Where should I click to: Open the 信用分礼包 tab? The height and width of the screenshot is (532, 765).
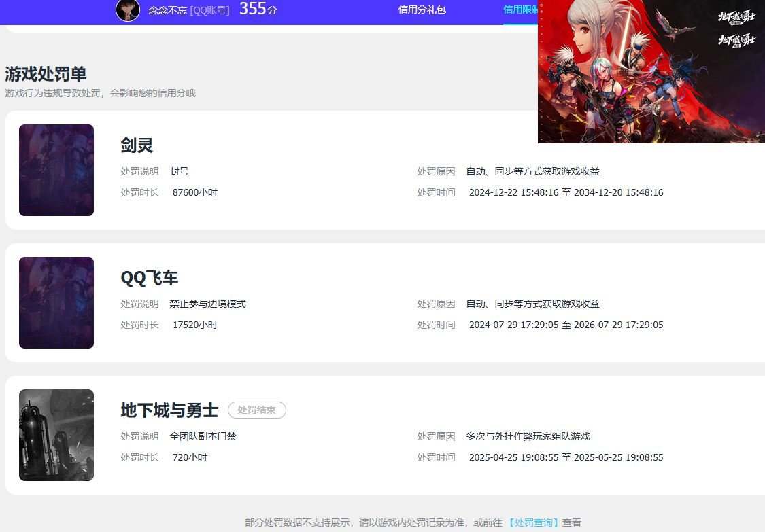[x=422, y=10]
